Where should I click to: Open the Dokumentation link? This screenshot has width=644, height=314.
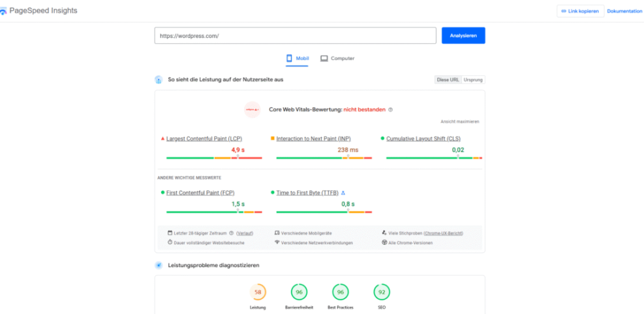tap(624, 11)
